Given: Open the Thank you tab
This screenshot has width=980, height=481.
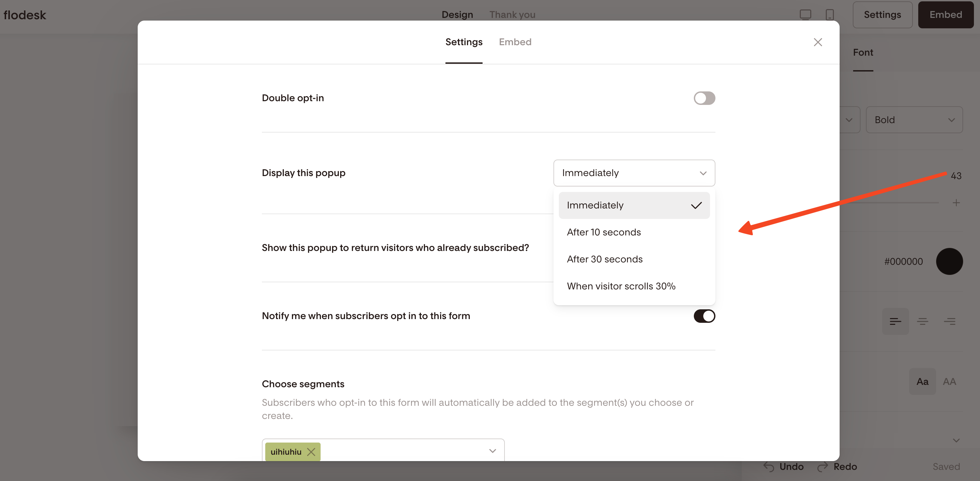Looking at the screenshot, I should (512, 15).
